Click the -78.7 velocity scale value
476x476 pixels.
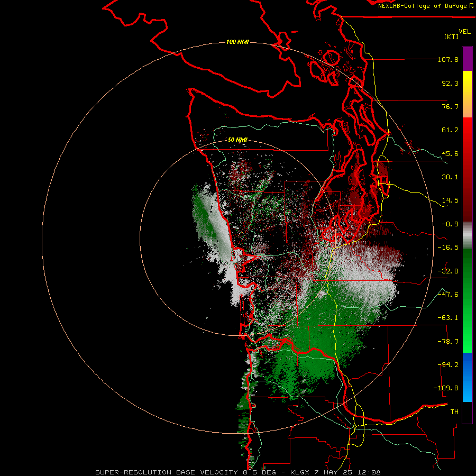[x=448, y=342]
